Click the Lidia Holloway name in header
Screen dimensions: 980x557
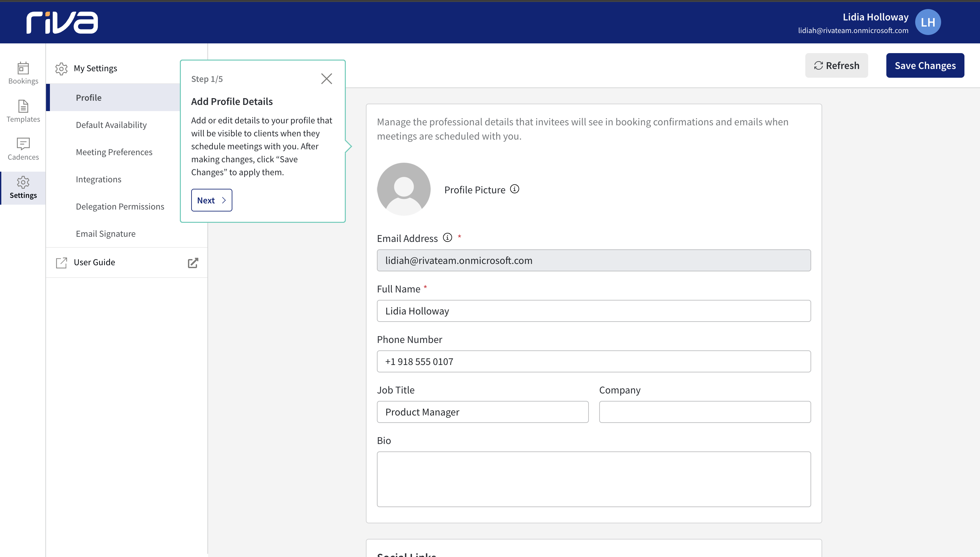click(876, 17)
